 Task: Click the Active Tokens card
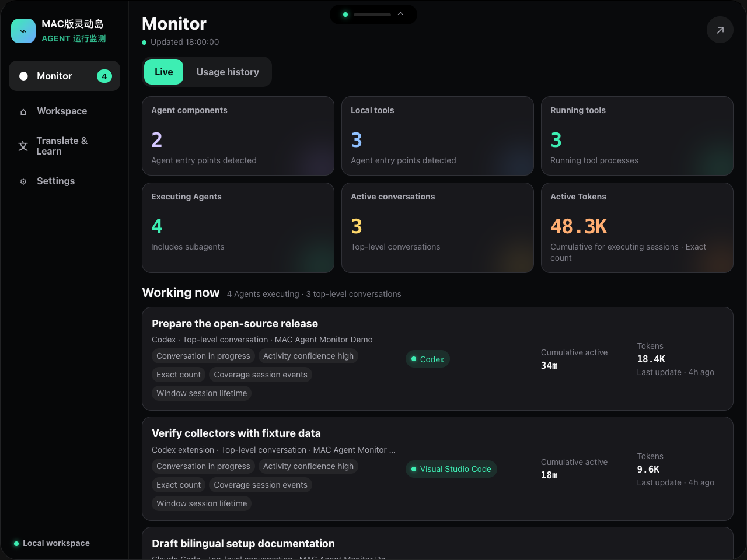(x=637, y=228)
